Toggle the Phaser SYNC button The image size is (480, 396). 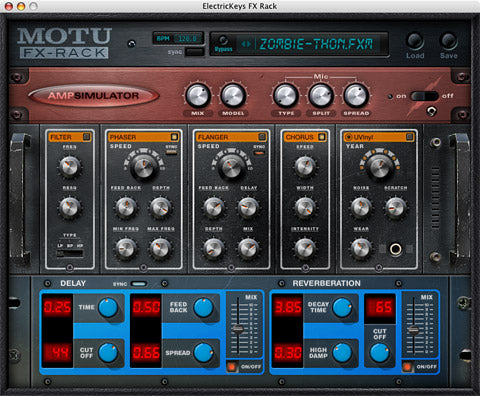click(x=171, y=152)
